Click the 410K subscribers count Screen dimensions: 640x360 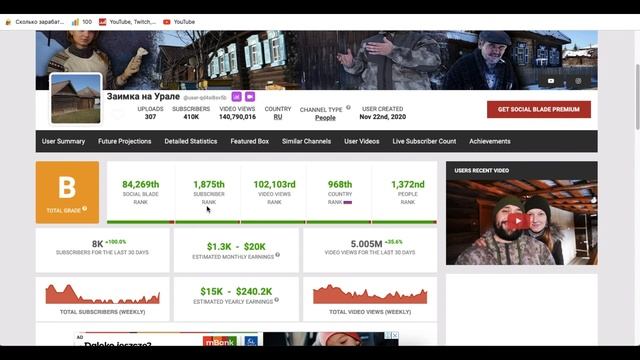[x=191, y=117]
